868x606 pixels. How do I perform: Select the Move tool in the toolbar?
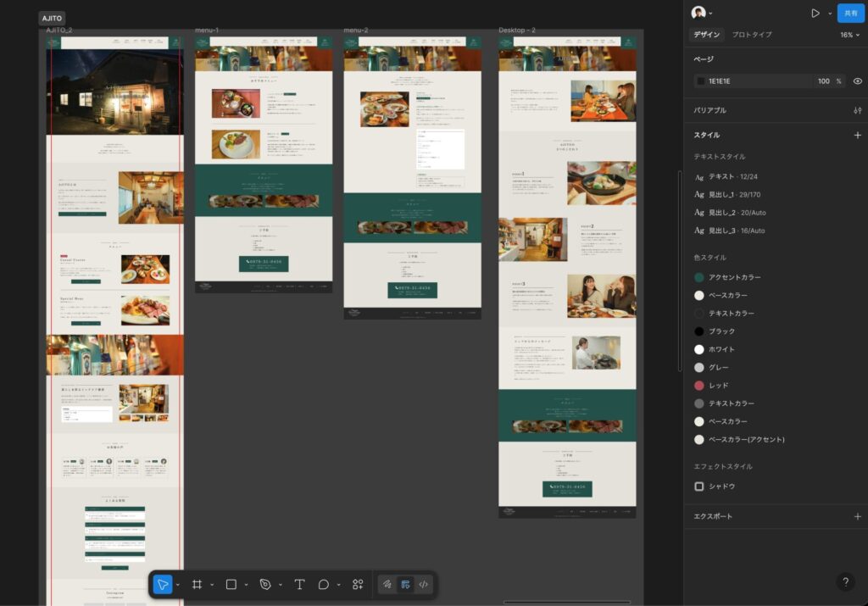163,584
